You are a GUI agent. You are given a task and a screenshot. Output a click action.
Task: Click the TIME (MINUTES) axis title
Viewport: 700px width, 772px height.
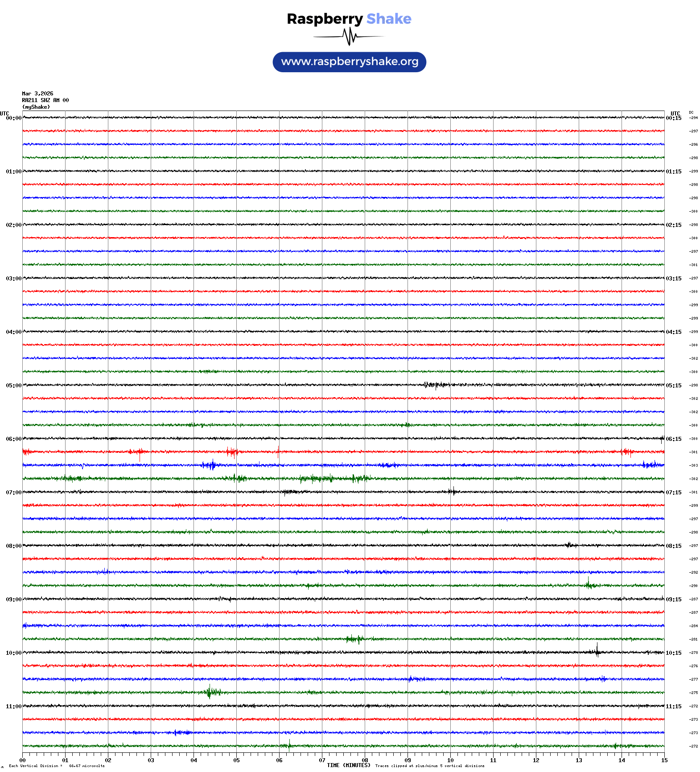[348, 765]
